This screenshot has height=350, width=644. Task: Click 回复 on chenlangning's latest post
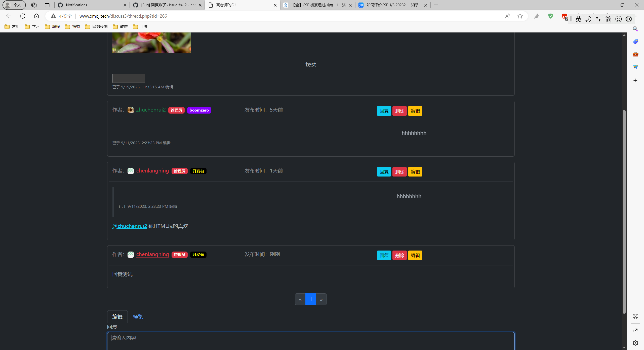pos(384,255)
